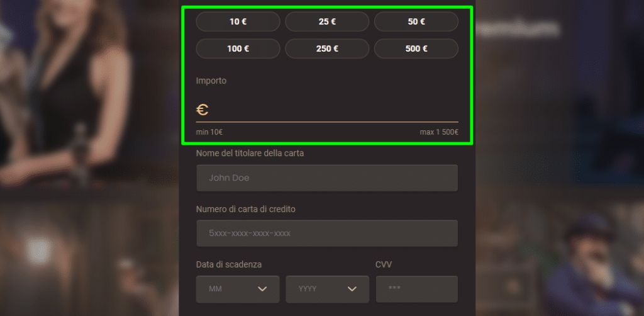Expand the YYYY expiry year dropdown
Viewport: 644px width, 316px height.
tap(327, 289)
